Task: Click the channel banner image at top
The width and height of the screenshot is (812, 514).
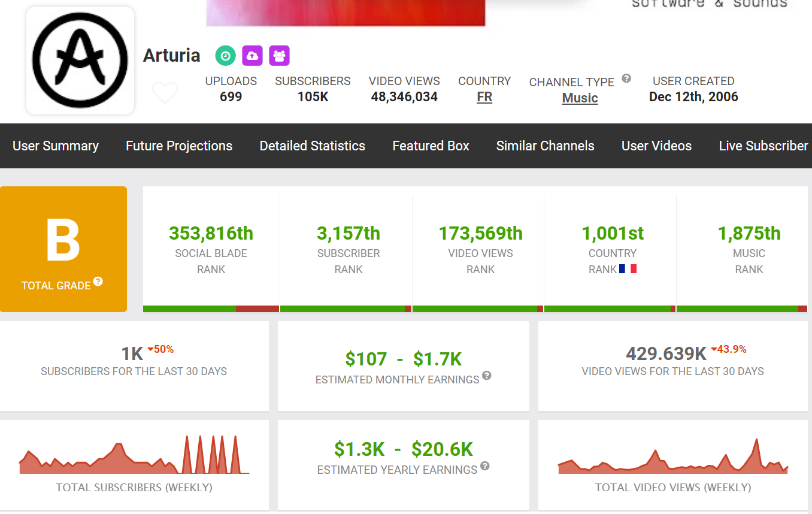Action: click(346, 13)
